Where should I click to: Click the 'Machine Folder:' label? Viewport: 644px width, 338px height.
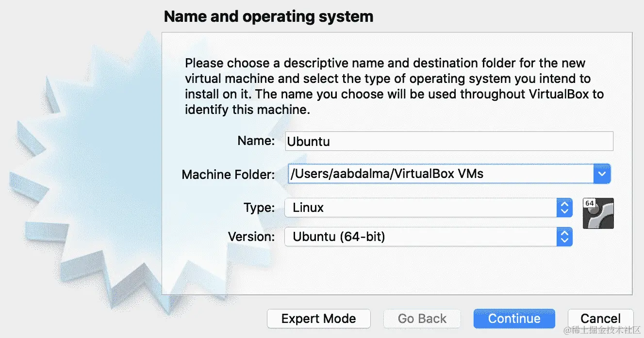229,175
